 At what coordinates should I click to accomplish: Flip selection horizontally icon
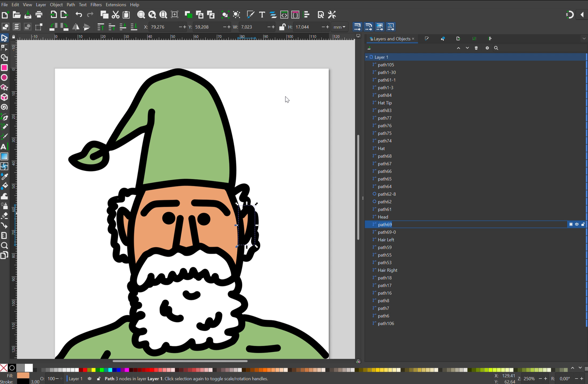pos(76,27)
